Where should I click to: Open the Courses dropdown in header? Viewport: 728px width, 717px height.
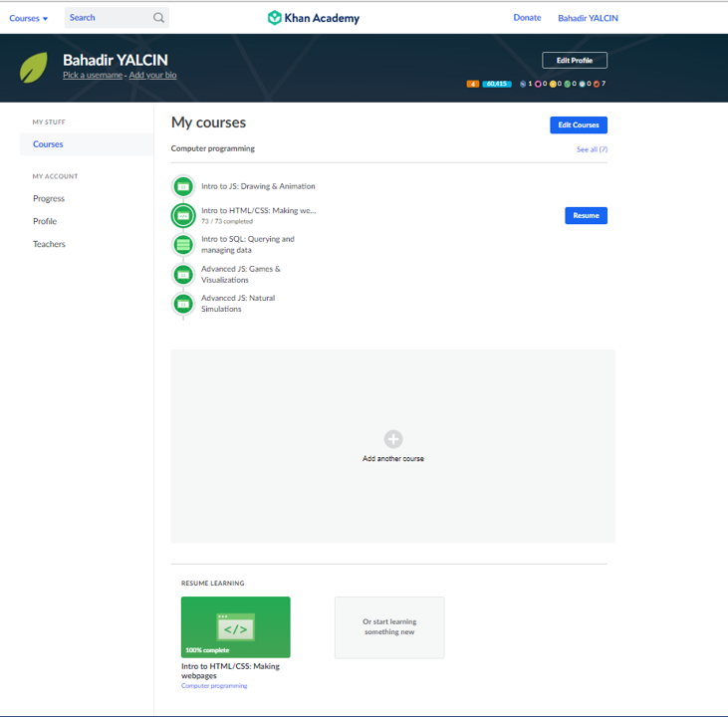pos(28,18)
